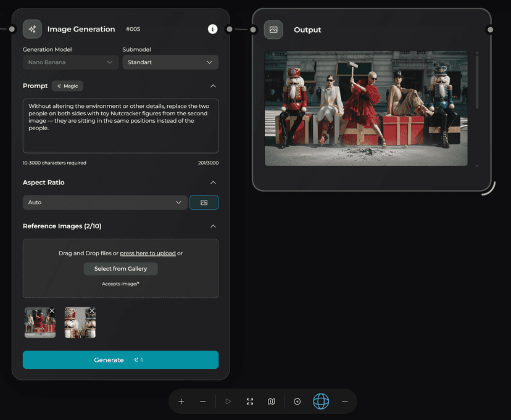This screenshot has height=420, width=511.
Task: Click the 'press here to upload' link
Action: pyautogui.click(x=147, y=253)
